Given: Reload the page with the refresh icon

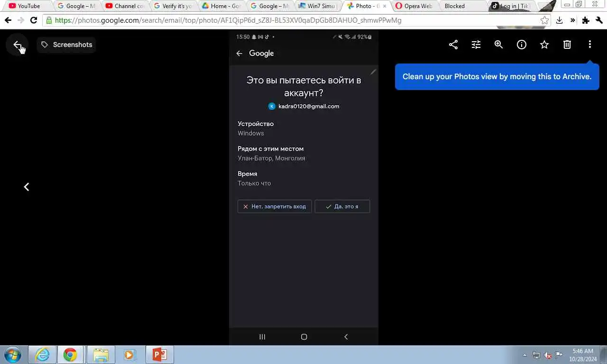Looking at the screenshot, I should click(34, 20).
